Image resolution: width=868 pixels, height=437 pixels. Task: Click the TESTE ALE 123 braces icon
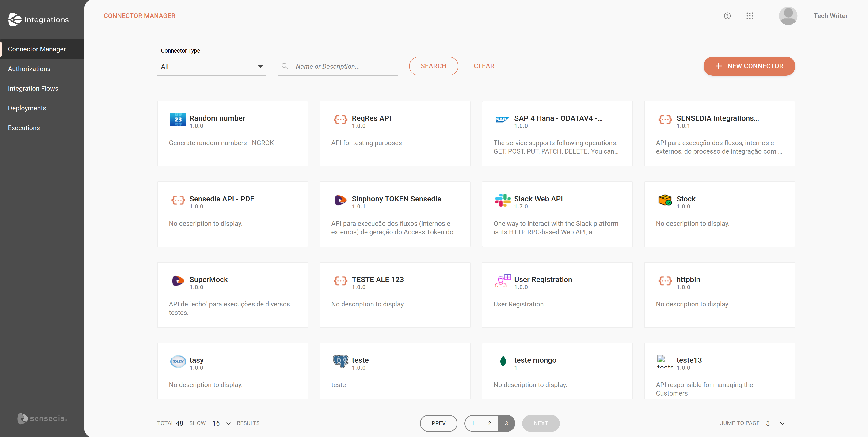(x=340, y=281)
